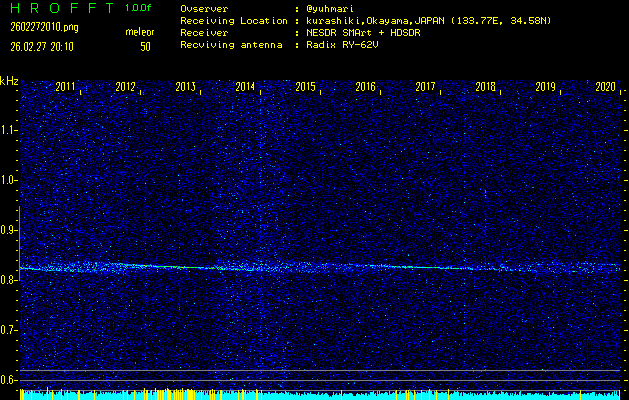Click the kHz axis unit label
This screenshot has width=629, height=400.
coord(9,80)
